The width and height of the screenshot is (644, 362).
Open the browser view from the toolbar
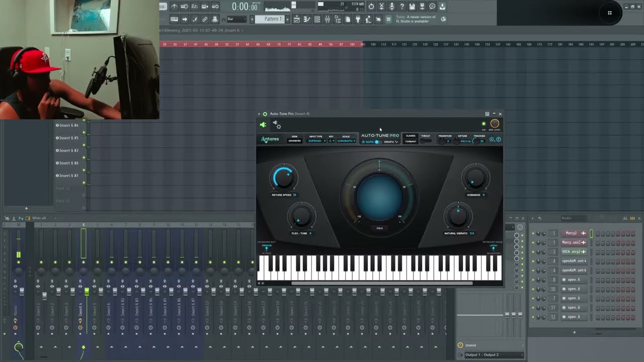point(337,19)
